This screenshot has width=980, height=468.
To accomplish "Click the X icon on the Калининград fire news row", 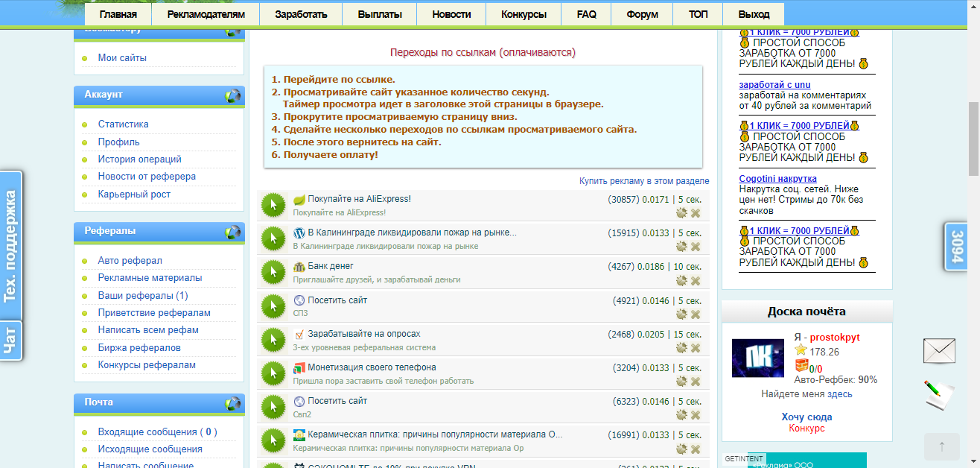I will (696, 246).
